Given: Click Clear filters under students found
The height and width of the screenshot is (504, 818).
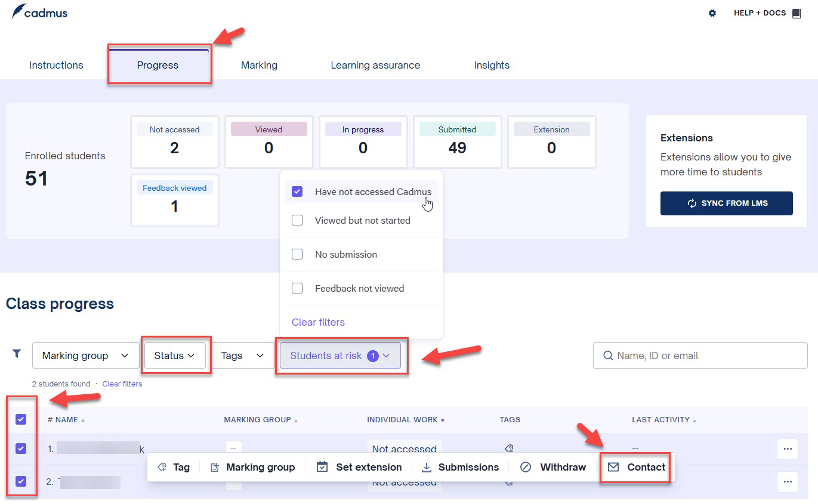Looking at the screenshot, I should click(122, 384).
